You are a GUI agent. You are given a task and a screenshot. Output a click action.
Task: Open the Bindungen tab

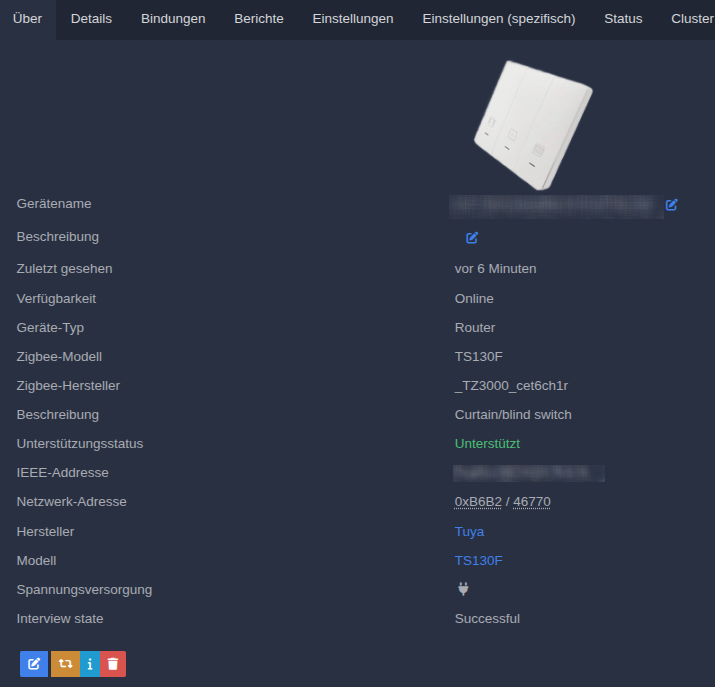(173, 19)
